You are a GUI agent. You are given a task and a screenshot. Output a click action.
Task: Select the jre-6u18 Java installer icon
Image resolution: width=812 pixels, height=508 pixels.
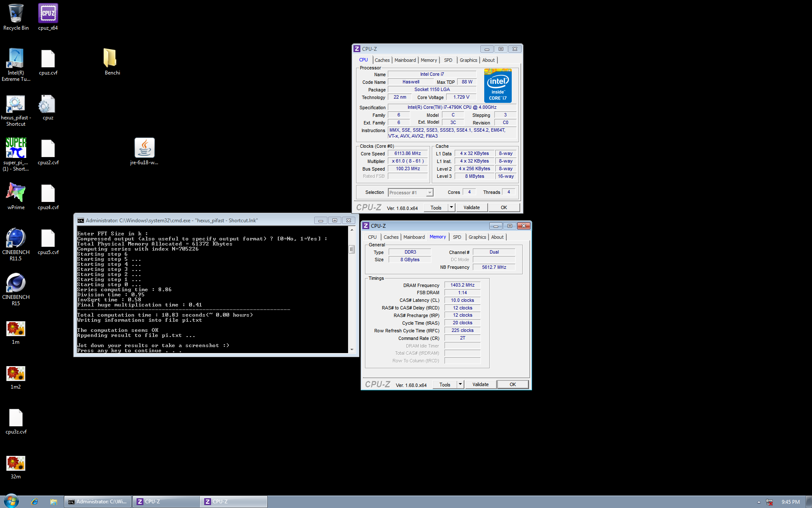point(144,151)
